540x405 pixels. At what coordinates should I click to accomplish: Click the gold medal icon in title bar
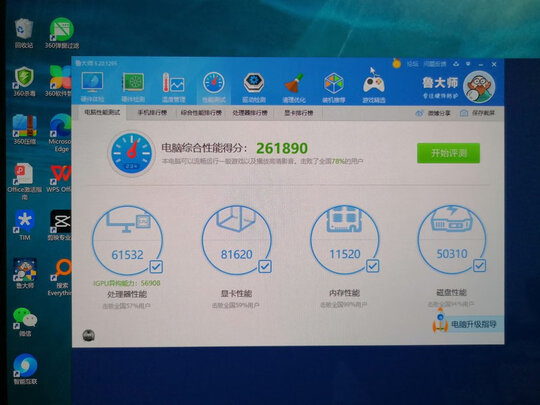(397, 63)
